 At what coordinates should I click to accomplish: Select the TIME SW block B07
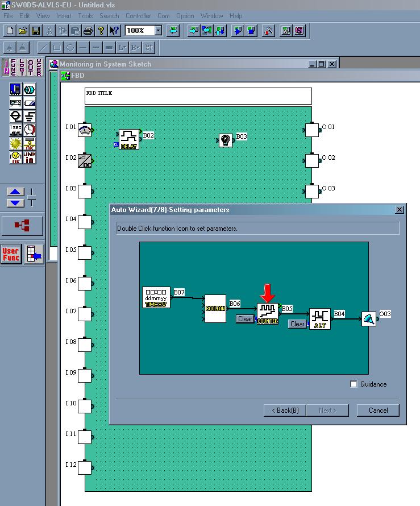coord(156,297)
